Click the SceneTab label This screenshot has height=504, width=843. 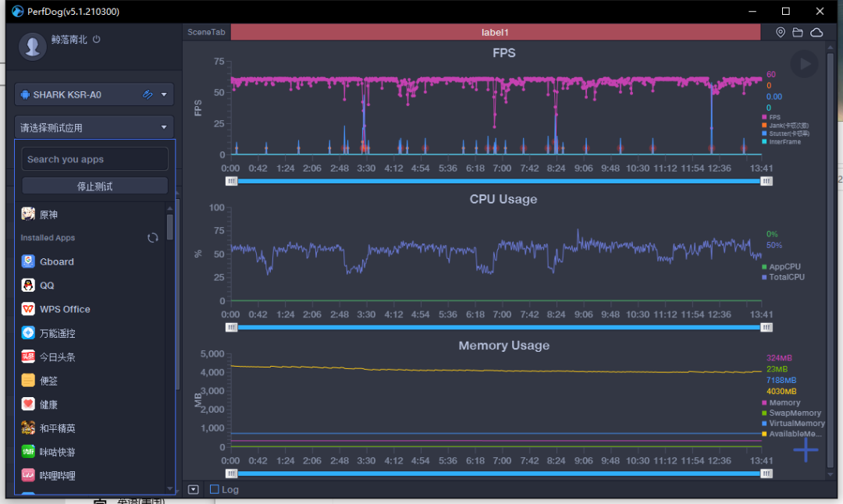point(206,32)
